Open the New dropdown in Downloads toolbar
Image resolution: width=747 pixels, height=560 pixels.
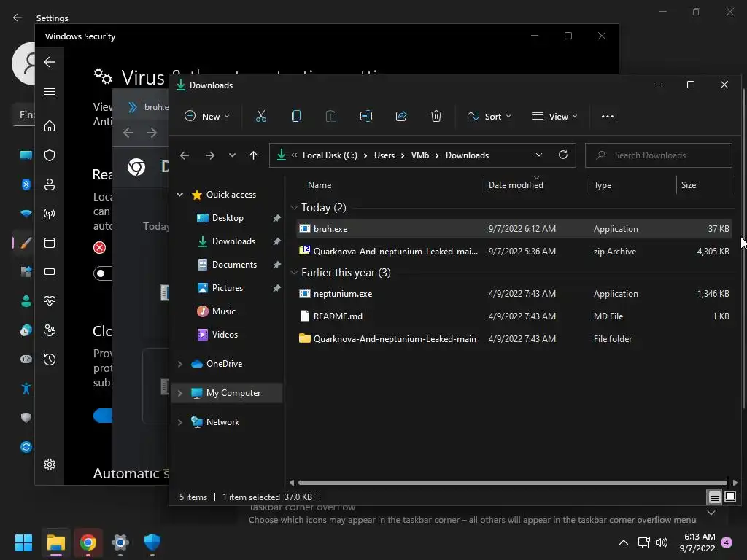click(x=207, y=116)
